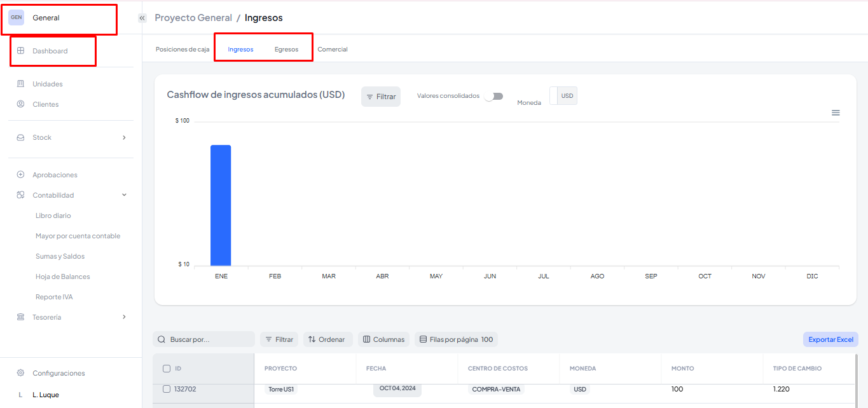Switch to the Egresos tab
The height and width of the screenshot is (408, 868).
click(x=286, y=50)
